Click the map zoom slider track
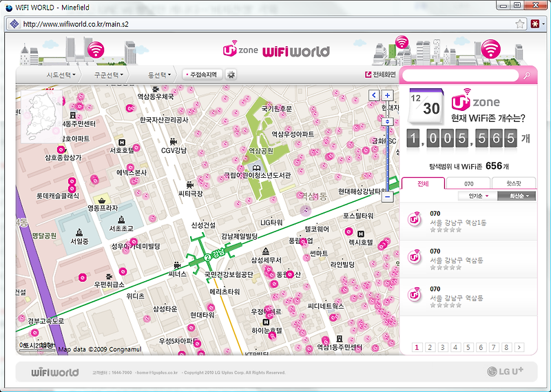The width and height of the screenshot is (551, 392). [387, 158]
